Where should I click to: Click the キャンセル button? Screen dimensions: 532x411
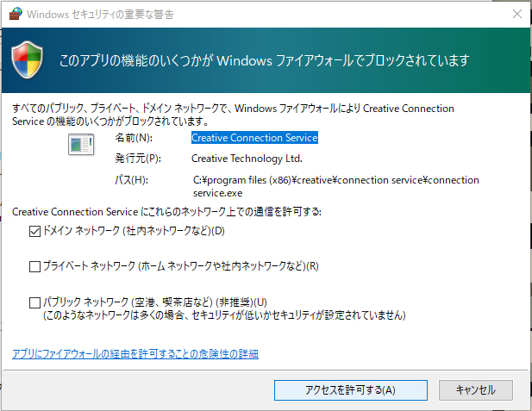tap(476, 390)
